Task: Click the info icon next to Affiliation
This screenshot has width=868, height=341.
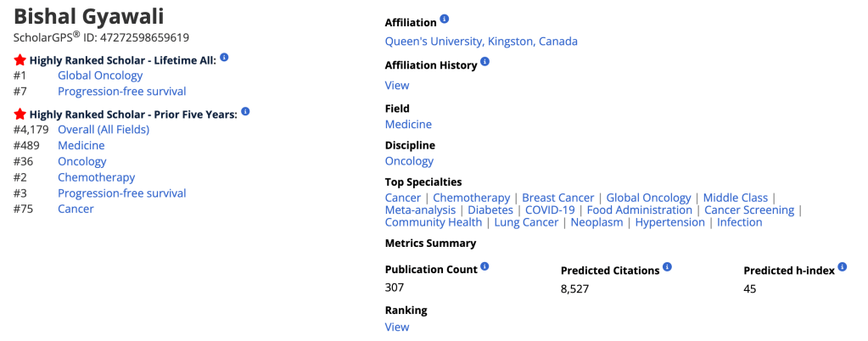Action: pos(445,20)
